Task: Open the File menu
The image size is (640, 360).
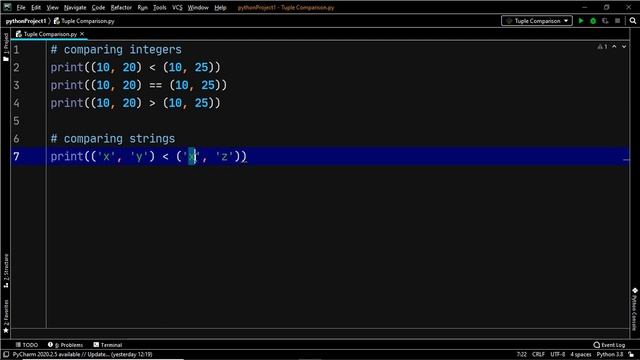Action: [21, 7]
